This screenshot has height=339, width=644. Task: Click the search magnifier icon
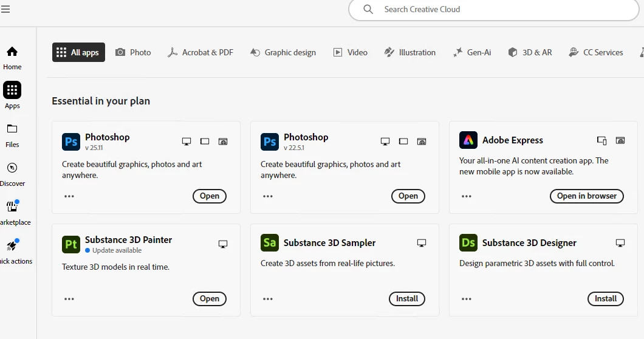[368, 9]
